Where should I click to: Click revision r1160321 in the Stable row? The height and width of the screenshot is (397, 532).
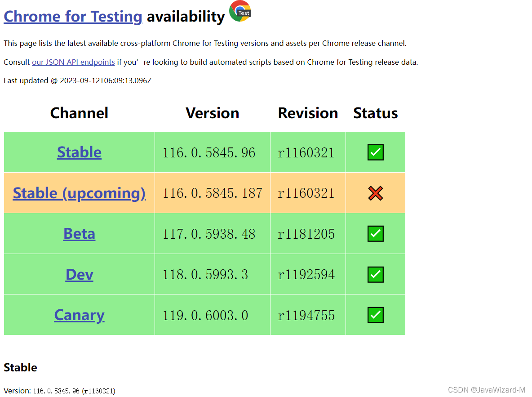pyautogui.click(x=306, y=153)
